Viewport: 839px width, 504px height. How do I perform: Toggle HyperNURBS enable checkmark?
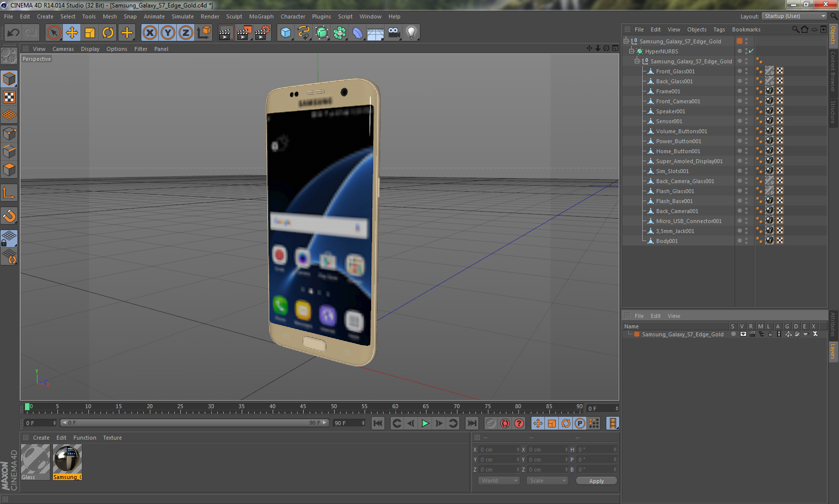[x=751, y=51]
